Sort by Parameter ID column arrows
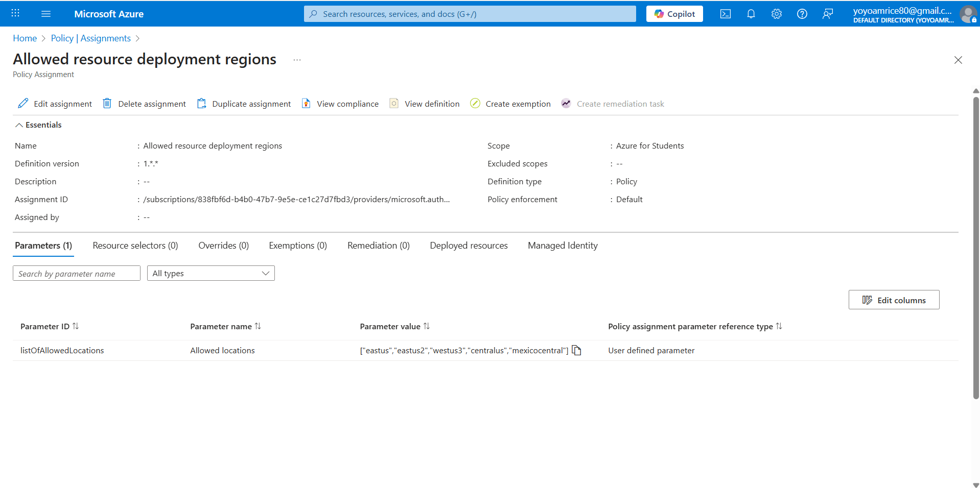The width and height of the screenshot is (980, 488). click(x=76, y=326)
